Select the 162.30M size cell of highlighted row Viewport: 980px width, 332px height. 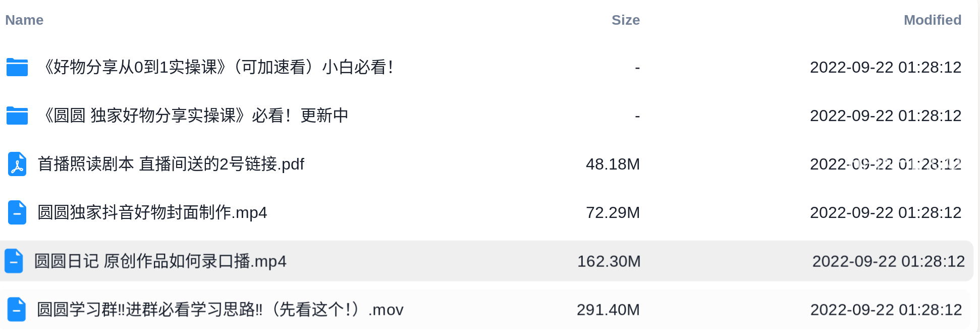(x=609, y=261)
